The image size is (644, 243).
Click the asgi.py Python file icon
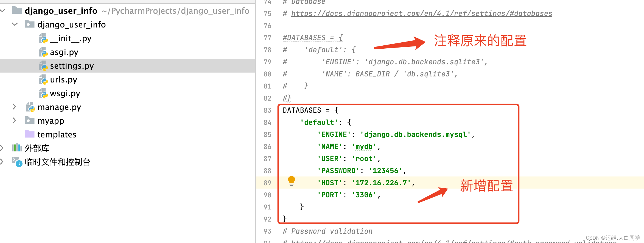click(43, 52)
